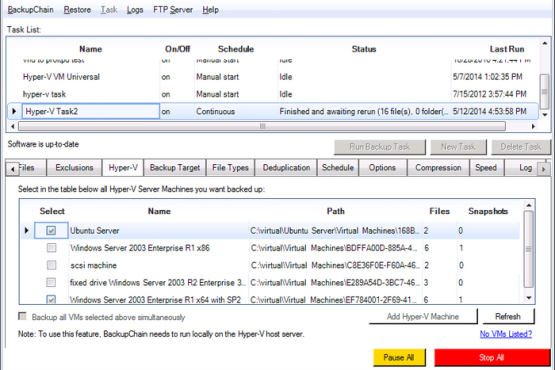The image size is (555, 370).
Task: Click the Files column header in VM table
Action: click(439, 211)
